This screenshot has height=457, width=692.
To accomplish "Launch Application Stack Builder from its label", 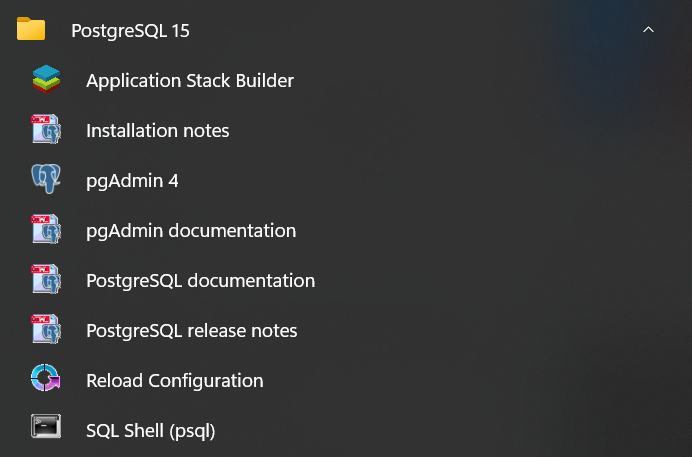I will 190,81.
